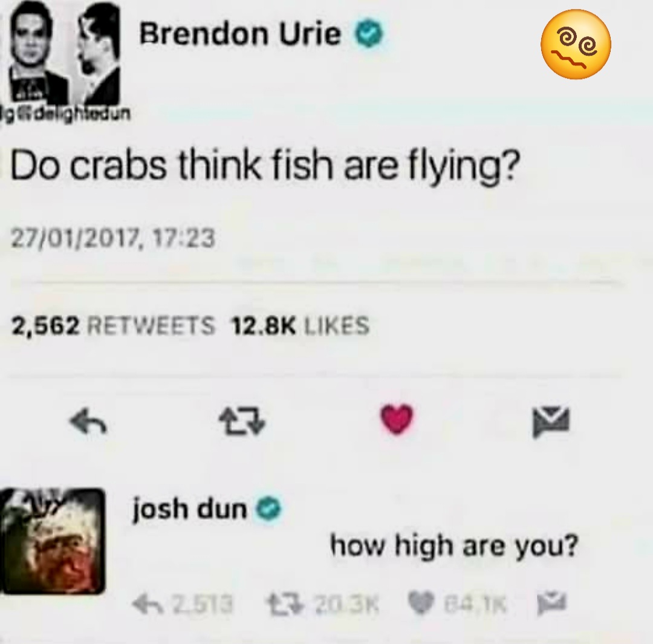Toggle the red heart like on tweet
653x644 pixels.
click(397, 420)
